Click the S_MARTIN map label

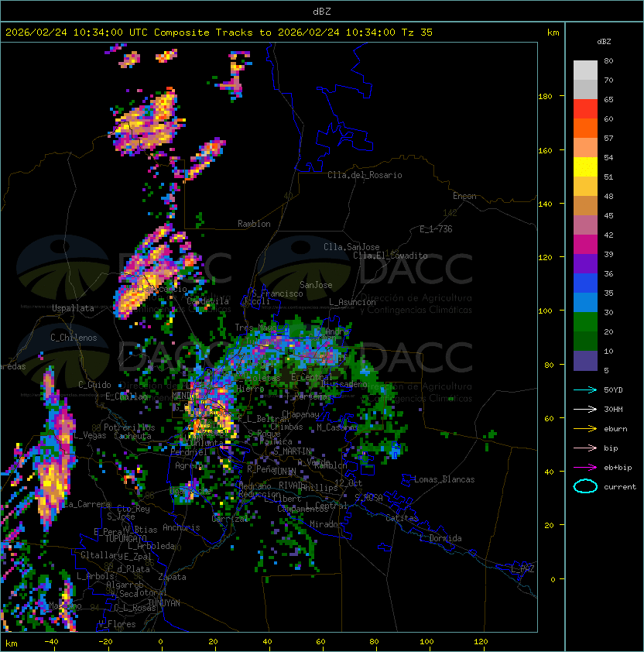(292, 451)
